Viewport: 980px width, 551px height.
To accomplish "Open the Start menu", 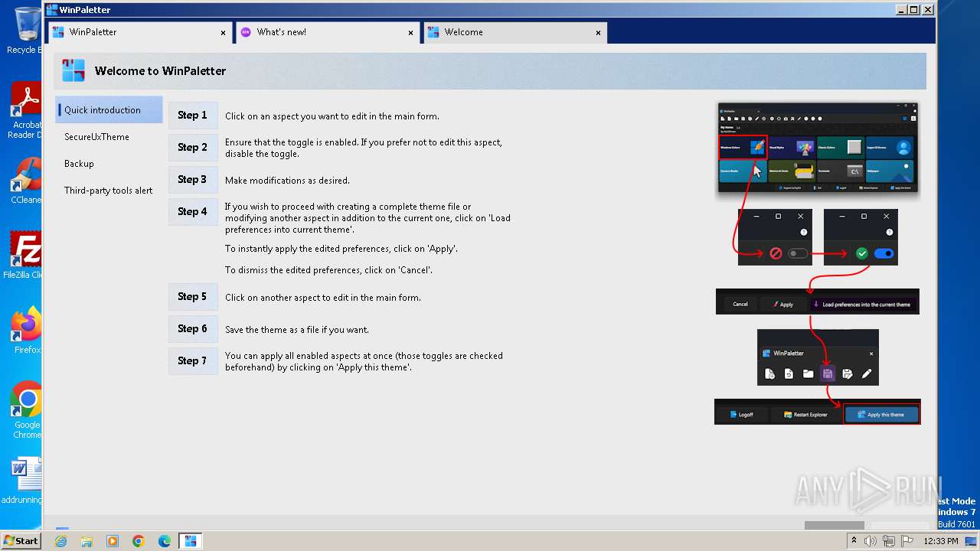I will 21,540.
